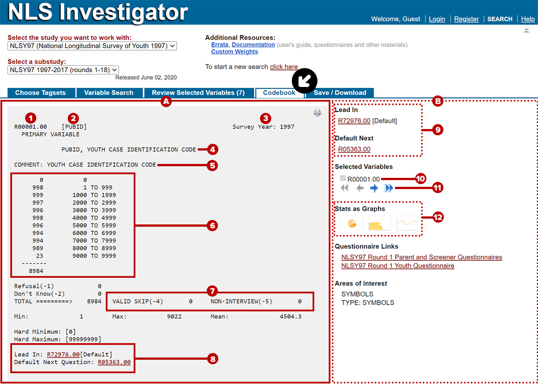Open the Review Selected Variables tab
Viewport: 538px width, 392px height.
pos(198,93)
